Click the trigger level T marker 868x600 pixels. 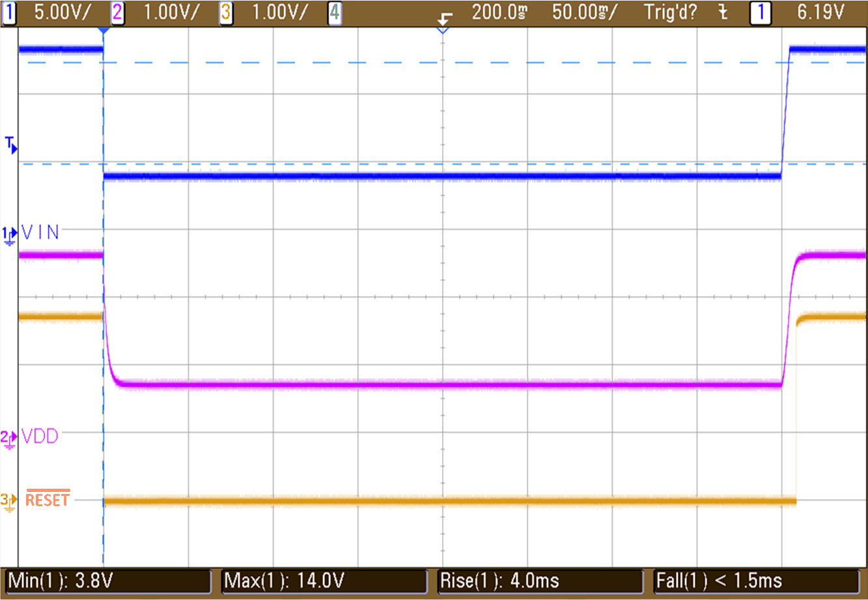tap(11, 144)
